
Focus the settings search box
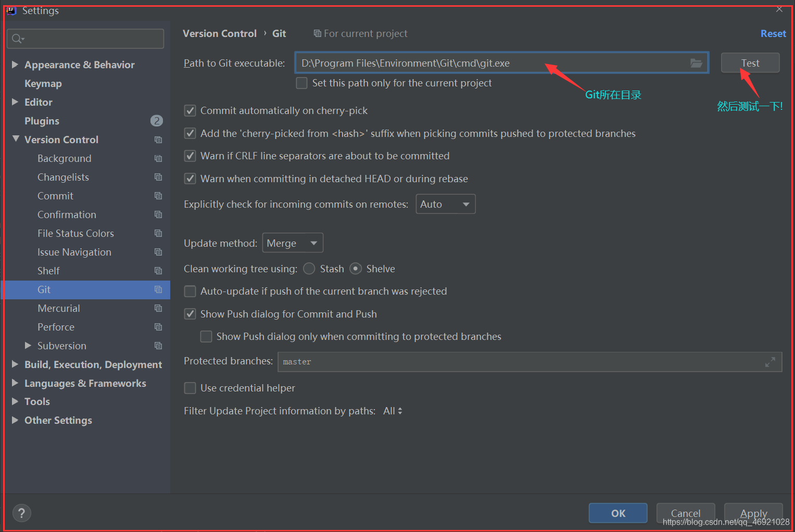click(85, 39)
